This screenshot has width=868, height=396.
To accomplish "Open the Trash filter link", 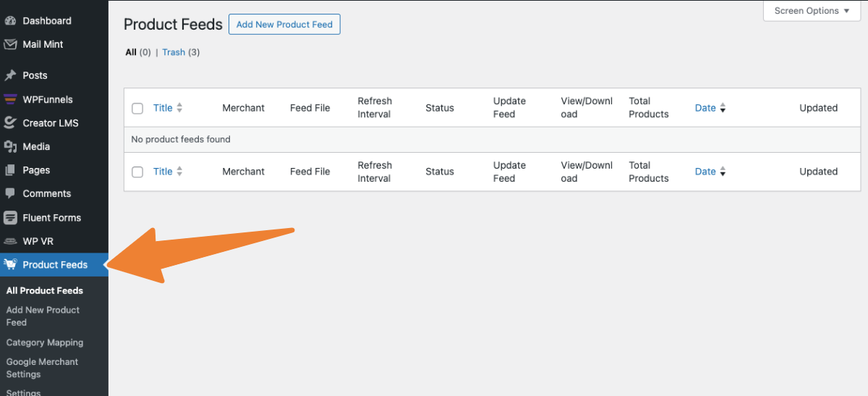I will (174, 52).
